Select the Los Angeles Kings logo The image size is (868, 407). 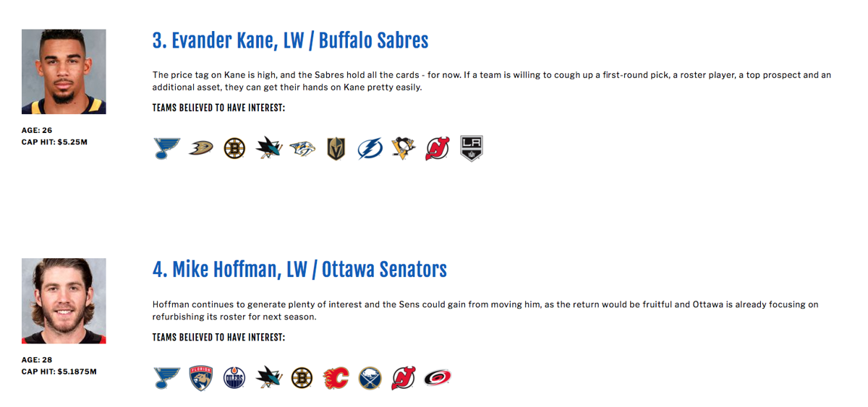(472, 148)
